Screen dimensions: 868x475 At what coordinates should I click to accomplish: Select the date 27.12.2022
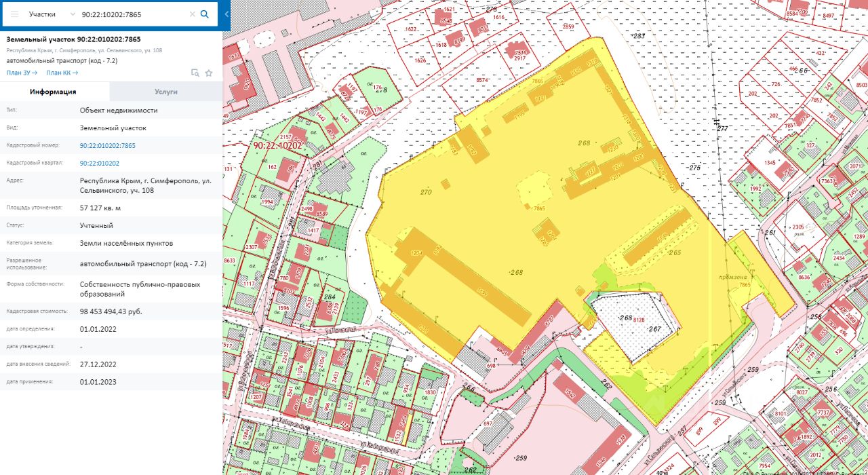pyautogui.click(x=98, y=364)
